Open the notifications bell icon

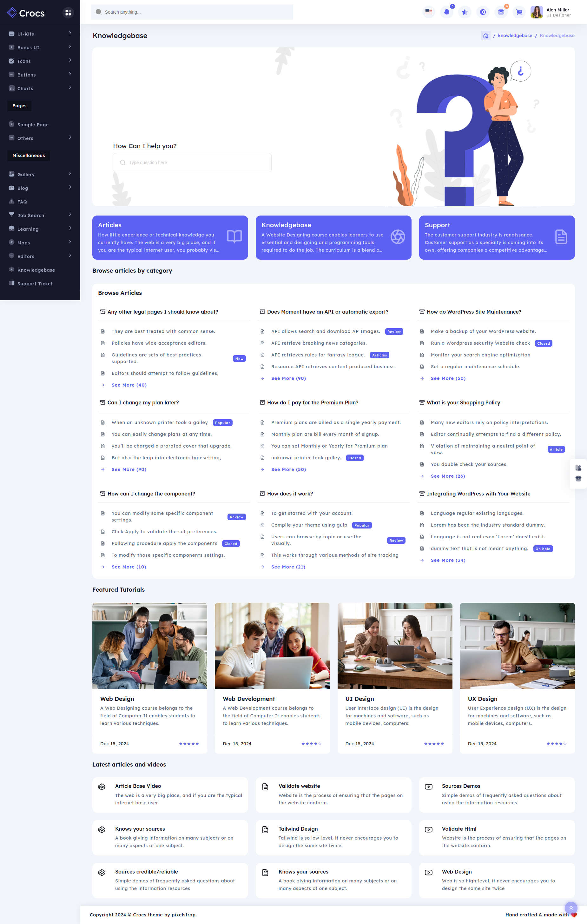pos(446,12)
